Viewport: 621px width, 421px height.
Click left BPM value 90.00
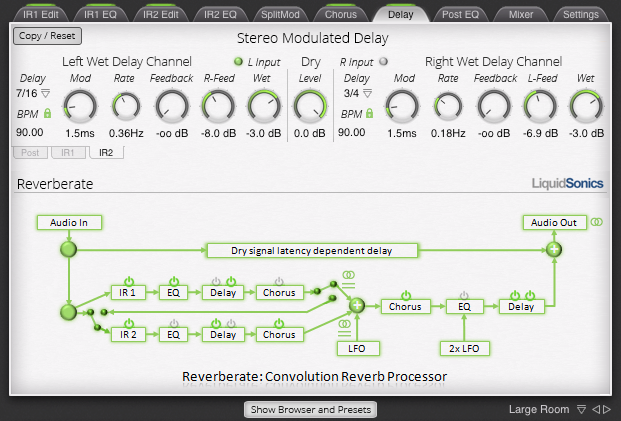click(x=30, y=132)
